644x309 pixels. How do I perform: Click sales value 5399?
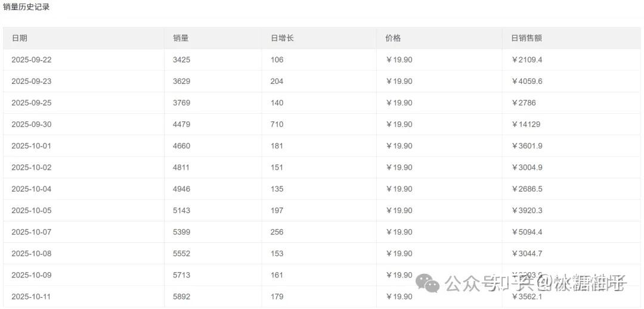click(181, 232)
